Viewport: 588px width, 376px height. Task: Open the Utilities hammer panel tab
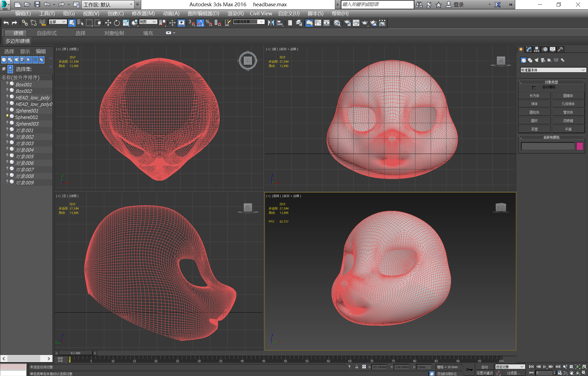coord(560,49)
